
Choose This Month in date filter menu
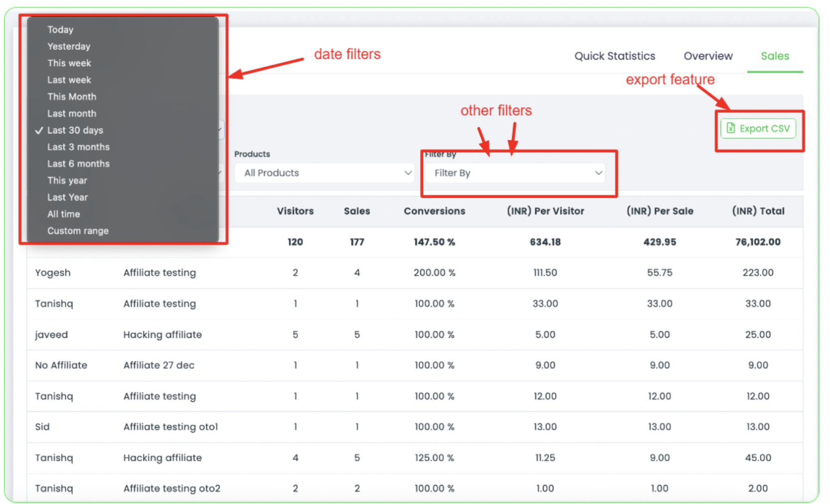coord(72,97)
